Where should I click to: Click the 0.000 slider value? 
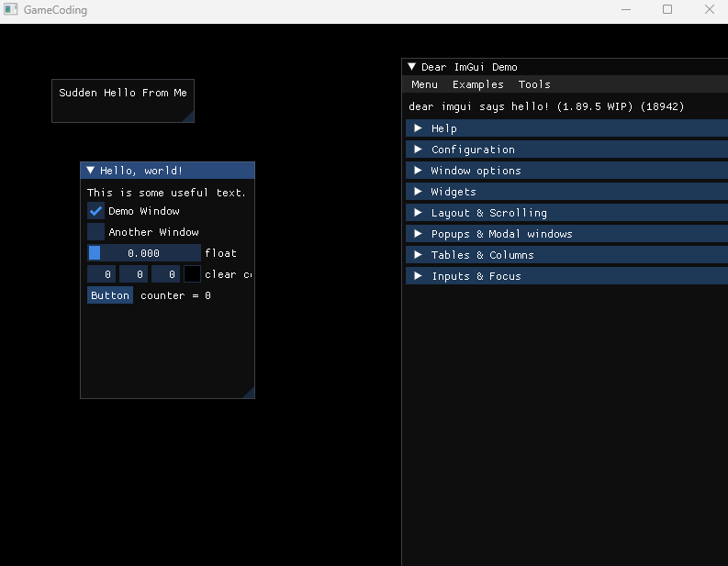pyautogui.click(x=143, y=253)
